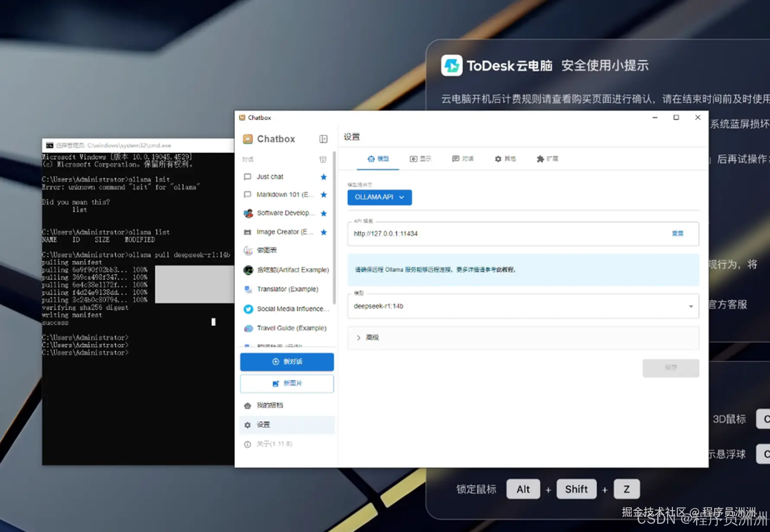Open the Markdown 101 conversation
Viewport: 770px width, 532px height.
[x=286, y=194]
